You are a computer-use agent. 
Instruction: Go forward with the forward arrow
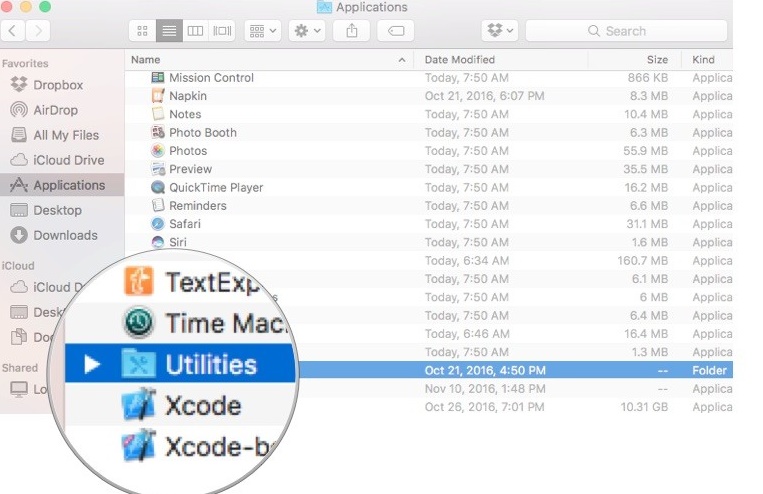(38, 31)
